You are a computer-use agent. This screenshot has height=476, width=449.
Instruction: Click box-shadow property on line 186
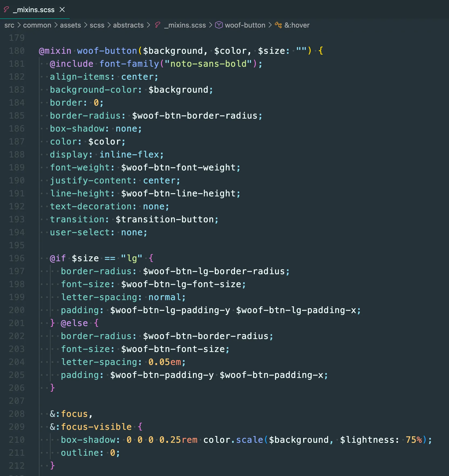[77, 129]
